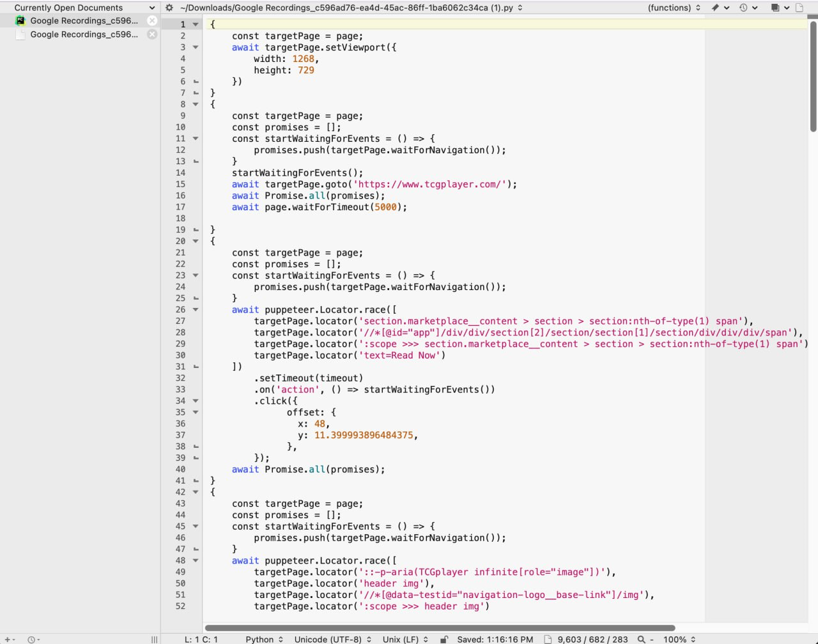Click the fold end marker at line 31

(196, 367)
